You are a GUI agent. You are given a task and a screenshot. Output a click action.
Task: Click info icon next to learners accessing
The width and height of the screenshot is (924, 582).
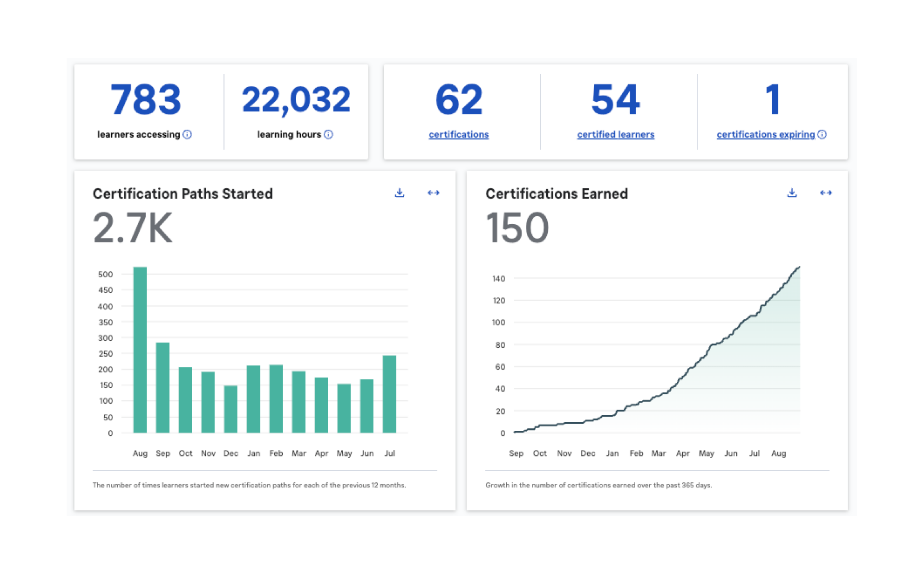pos(187,134)
